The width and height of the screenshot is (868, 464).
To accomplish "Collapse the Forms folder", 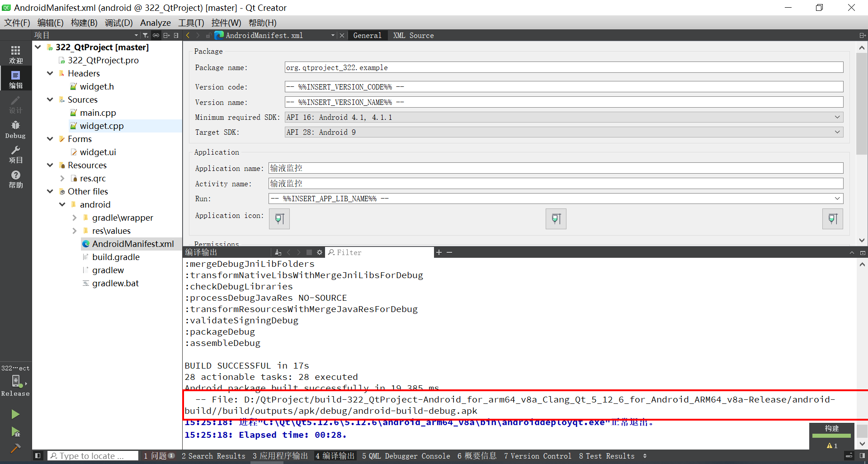I will (x=50, y=139).
